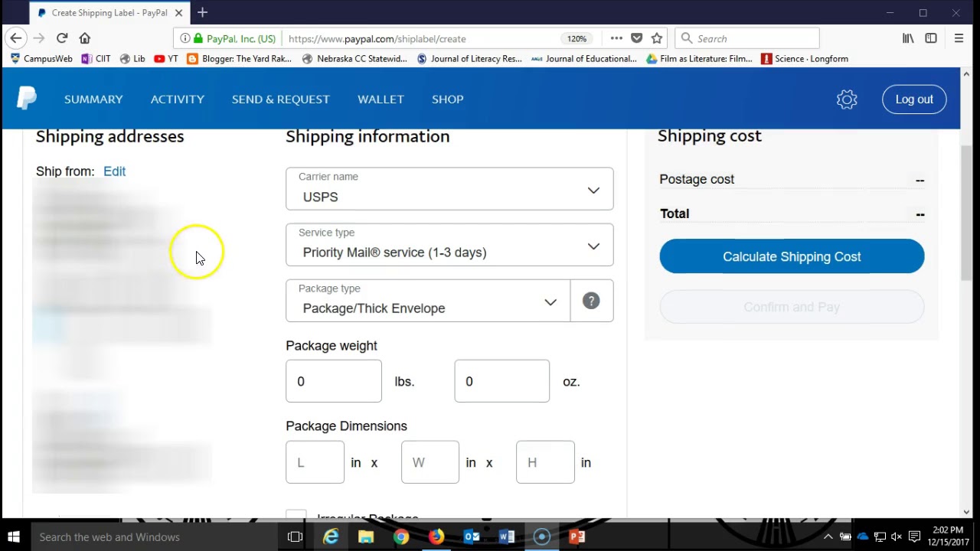This screenshot has width=980, height=551.
Task: Click the browser back arrow
Action: pos(15,37)
